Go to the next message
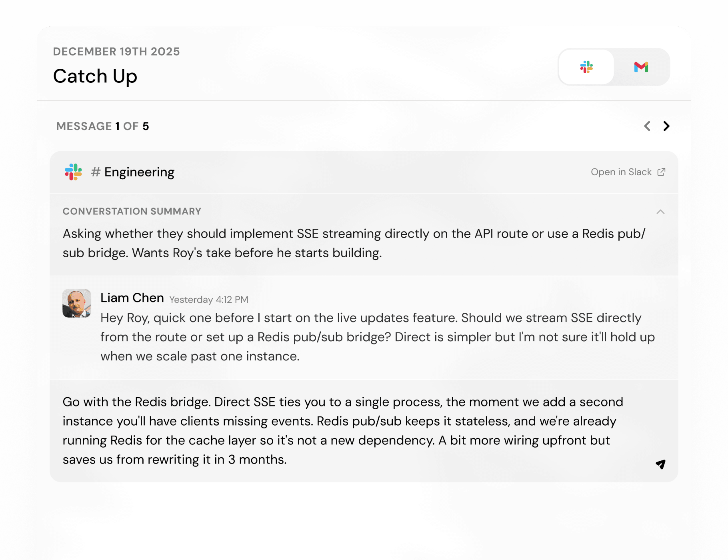This screenshot has width=728, height=560. [666, 126]
